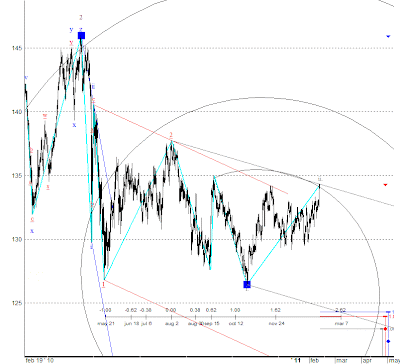Click the "nov 24" date under the time scale
This screenshot has height=364, width=400.
(277, 323)
